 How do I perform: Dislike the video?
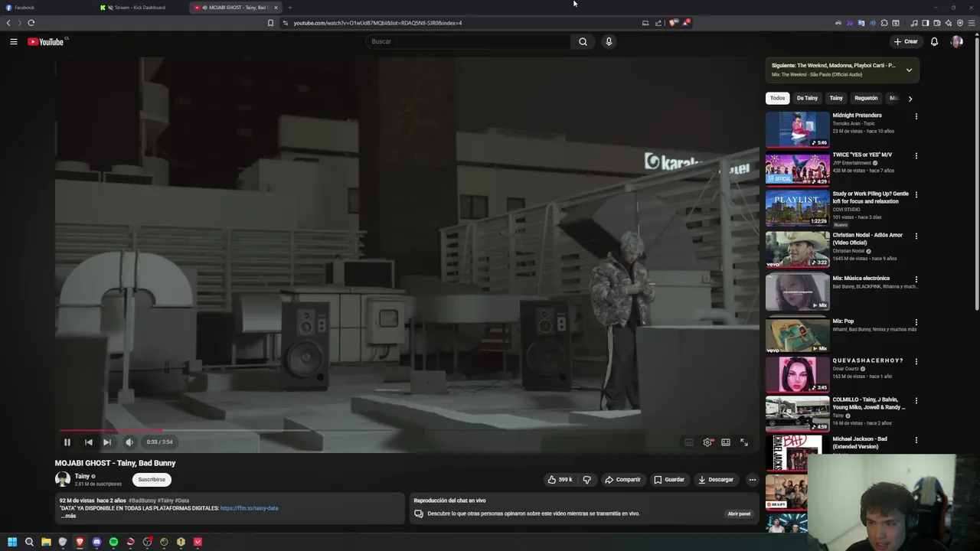point(587,480)
